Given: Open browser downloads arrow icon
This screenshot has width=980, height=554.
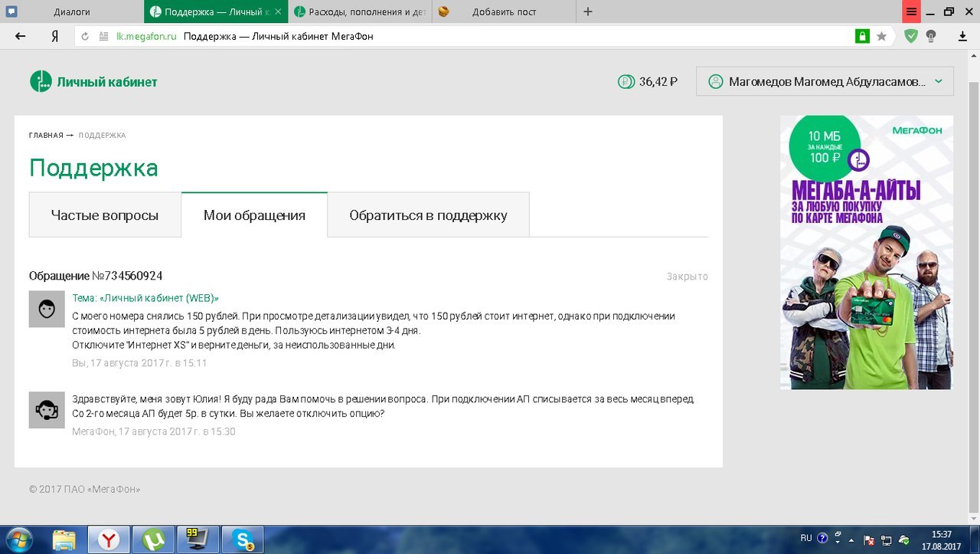Looking at the screenshot, I should click(963, 36).
